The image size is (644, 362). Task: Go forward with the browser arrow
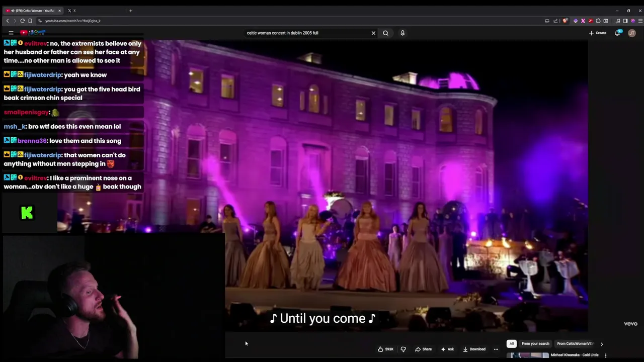point(15,21)
